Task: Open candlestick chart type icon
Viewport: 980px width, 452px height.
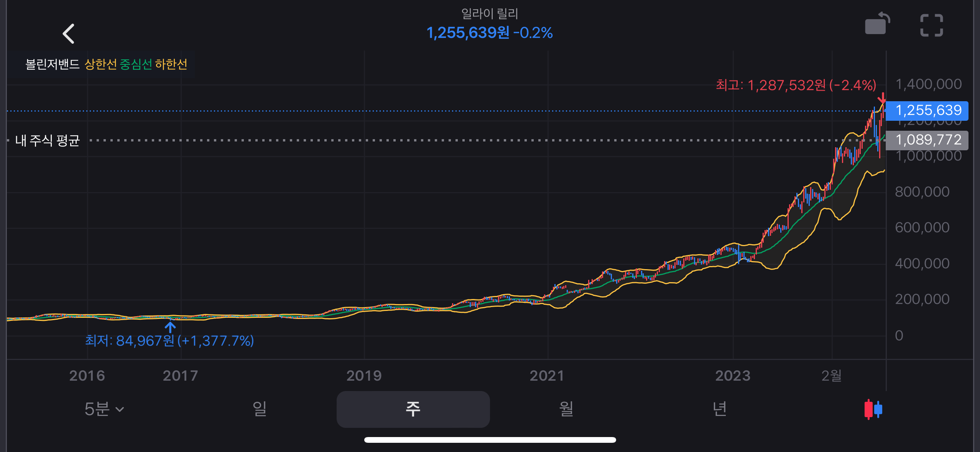Action: tap(873, 409)
